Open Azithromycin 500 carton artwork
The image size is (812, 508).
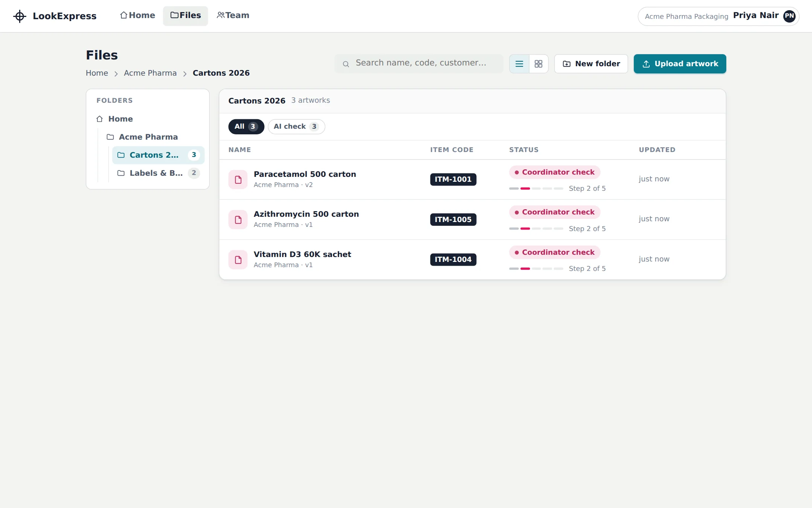(x=306, y=214)
